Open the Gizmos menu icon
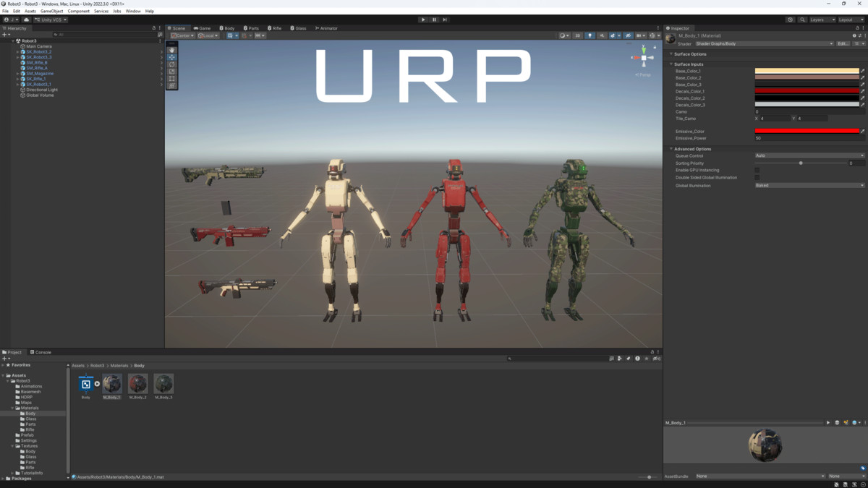868x488 pixels. pyautogui.click(x=653, y=35)
